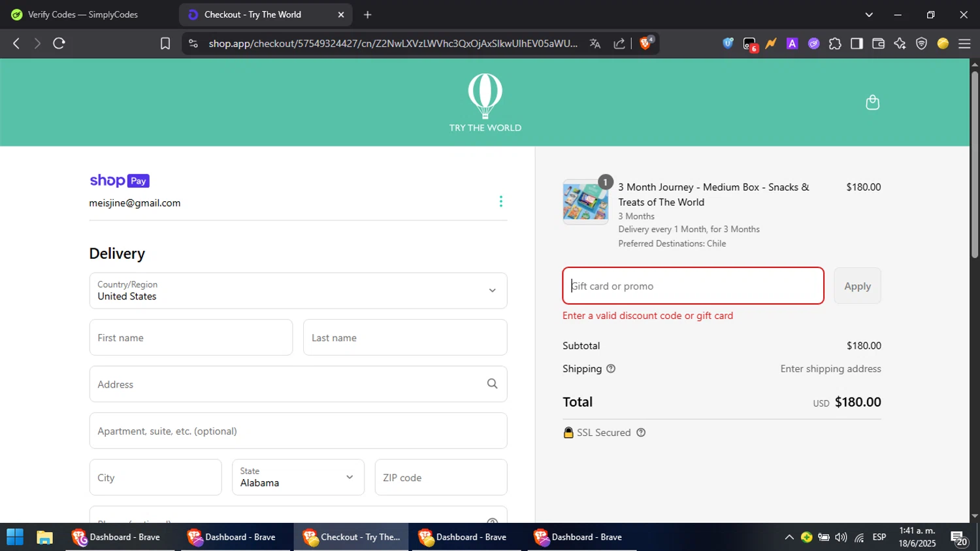Viewport: 980px width, 551px height.
Task: Open a new browser tab
Action: point(367,14)
